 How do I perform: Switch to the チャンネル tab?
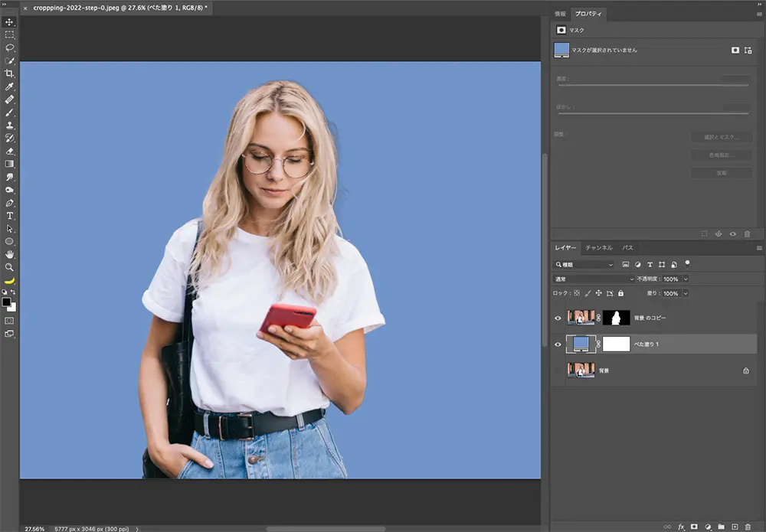(599, 248)
